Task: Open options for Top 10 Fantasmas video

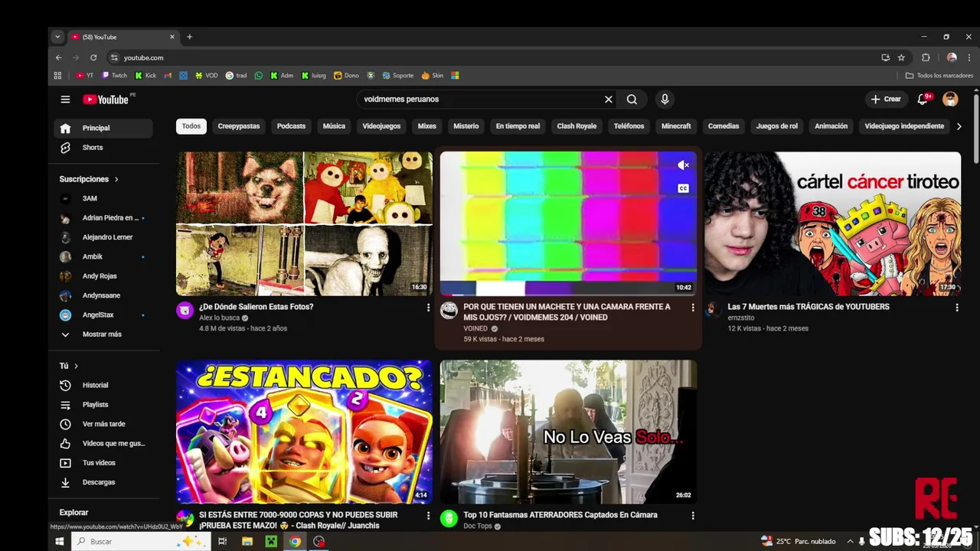Action: tap(693, 516)
